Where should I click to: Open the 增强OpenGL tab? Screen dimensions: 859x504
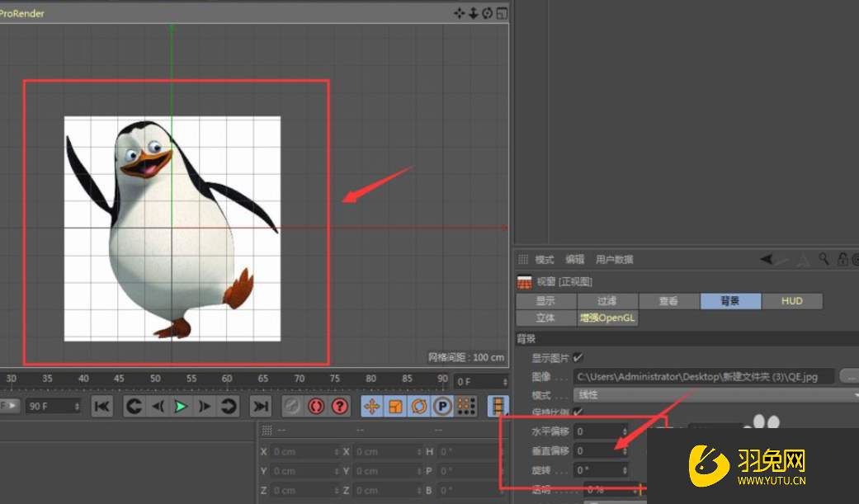[607, 318]
